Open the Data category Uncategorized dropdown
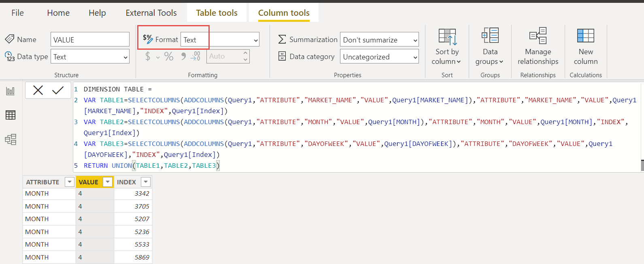644x264 pixels. coord(379,57)
